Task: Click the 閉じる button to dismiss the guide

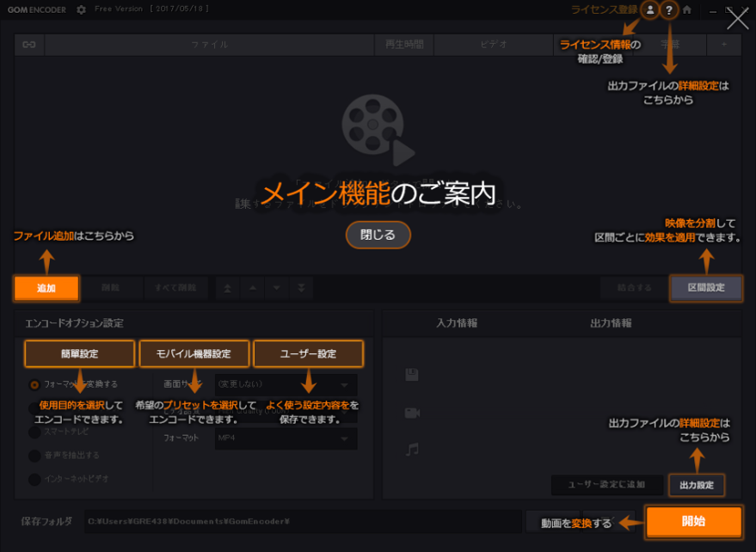Action: pyautogui.click(x=378, y=236)
